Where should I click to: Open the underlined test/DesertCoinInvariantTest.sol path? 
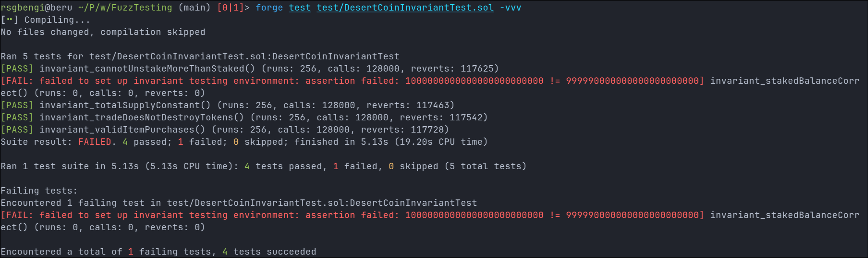tap(405, 8)
